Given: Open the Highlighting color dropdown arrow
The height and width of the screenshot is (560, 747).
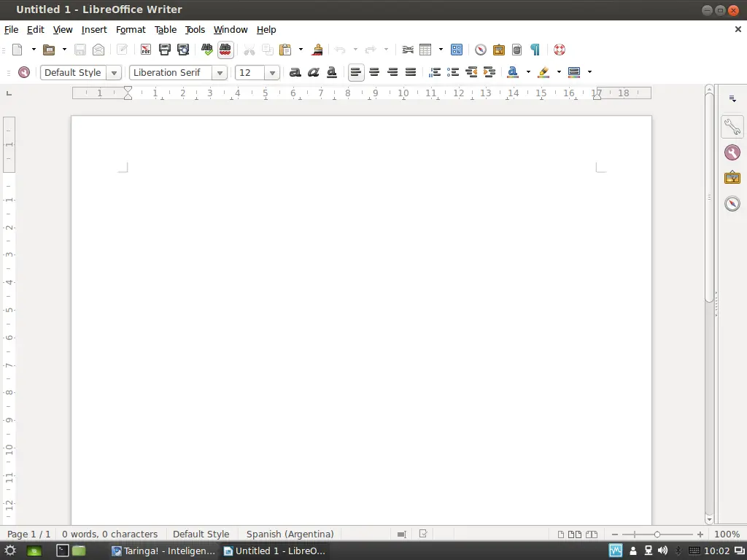Looking at the screenshot, I should click(x=559, y=72).
